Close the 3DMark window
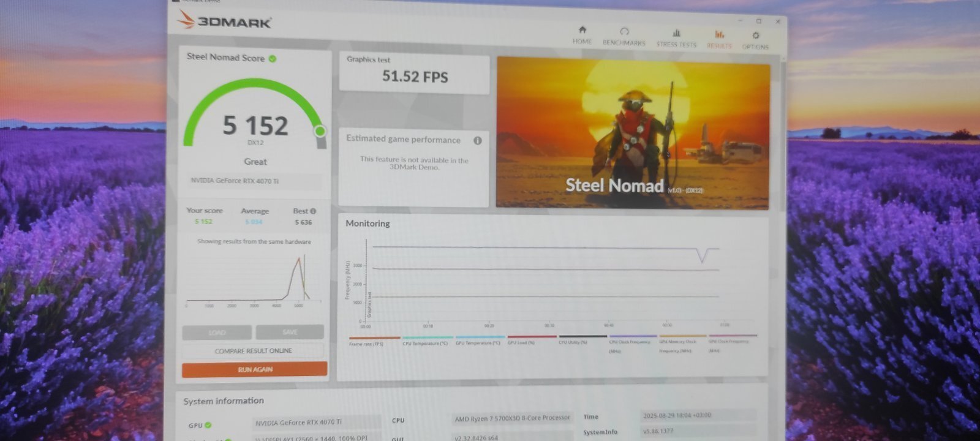 pyautogui.click(x=778, y=21)
